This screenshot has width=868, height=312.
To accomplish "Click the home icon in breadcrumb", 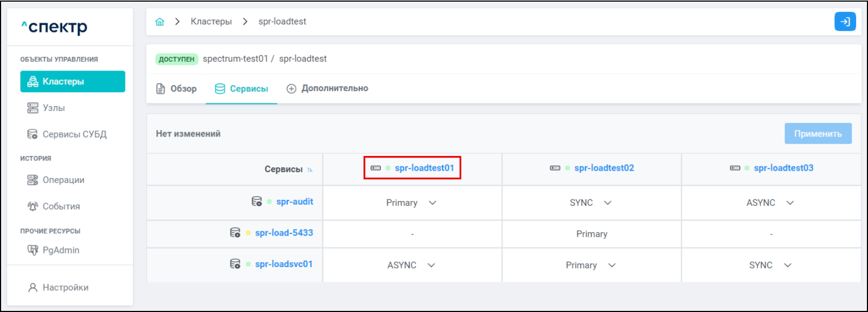I will pyautogui.click(x=160, y=22).
